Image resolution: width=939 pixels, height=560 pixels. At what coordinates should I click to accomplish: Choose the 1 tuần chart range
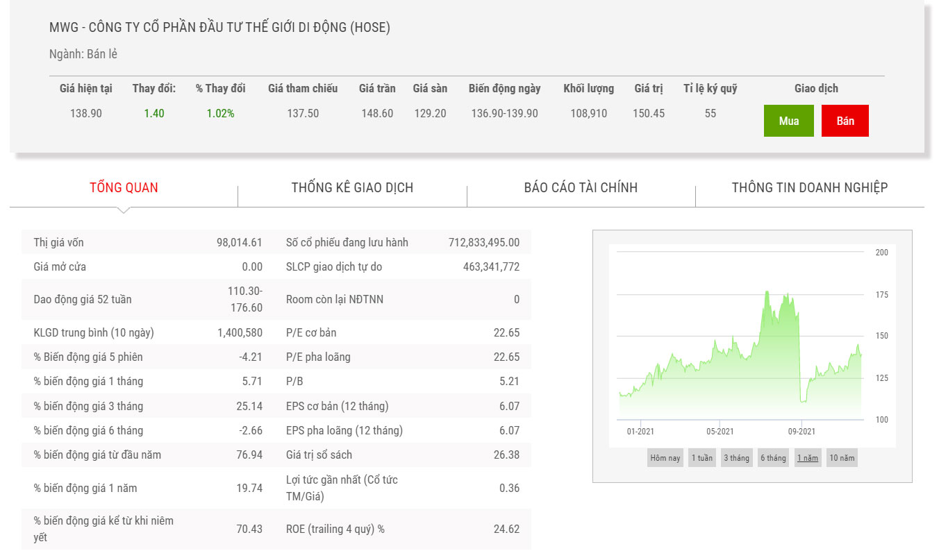(x=701, y=458)
